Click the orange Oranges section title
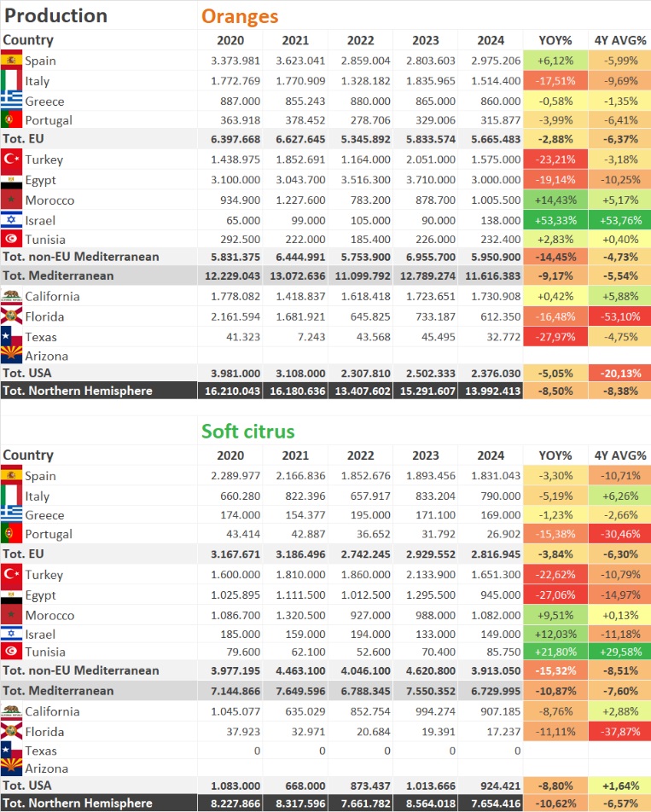This screenshot has width=651, height=812. (240, 15)
